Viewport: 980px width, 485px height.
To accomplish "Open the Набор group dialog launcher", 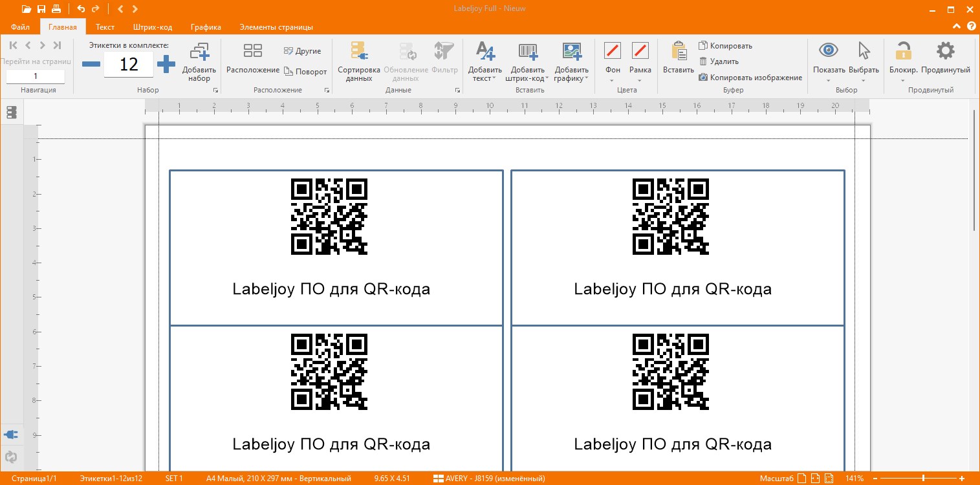I will [x=215, y=91].
